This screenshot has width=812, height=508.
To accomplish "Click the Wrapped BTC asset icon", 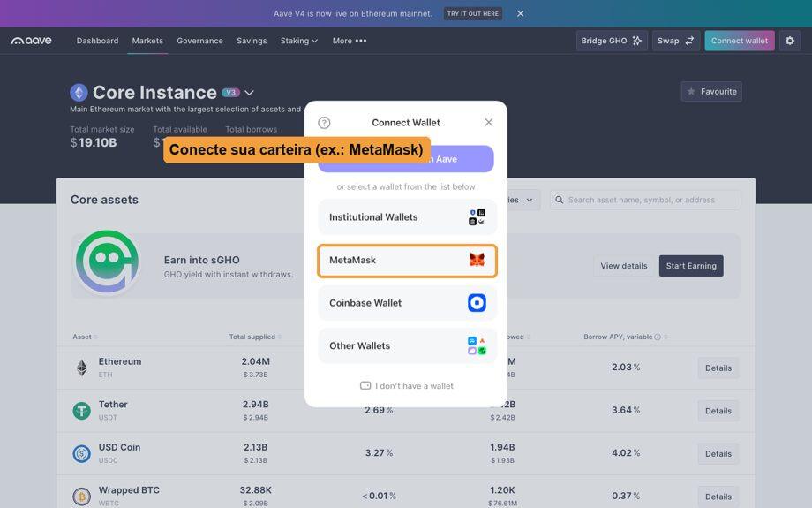I will click(x=82, y=497).
